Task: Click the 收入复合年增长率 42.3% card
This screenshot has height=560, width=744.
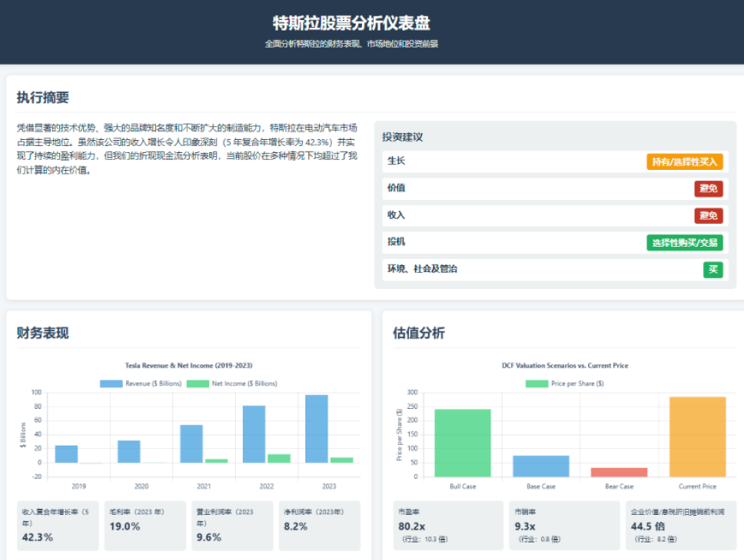Action: (58, 524)
